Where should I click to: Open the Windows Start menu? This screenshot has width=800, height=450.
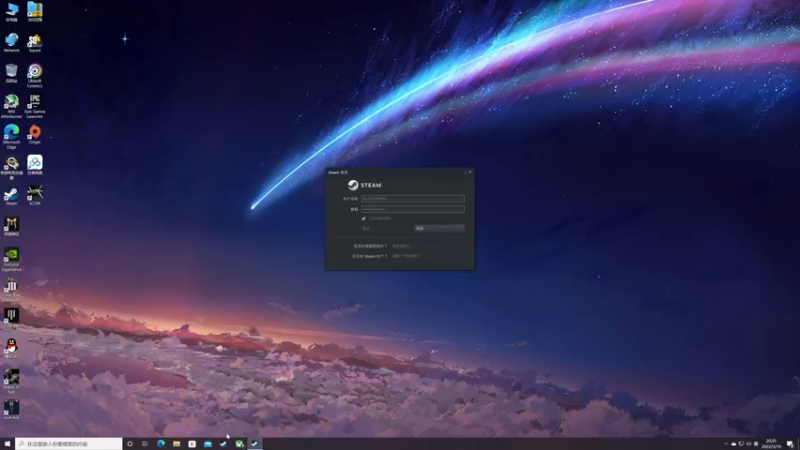7,444
